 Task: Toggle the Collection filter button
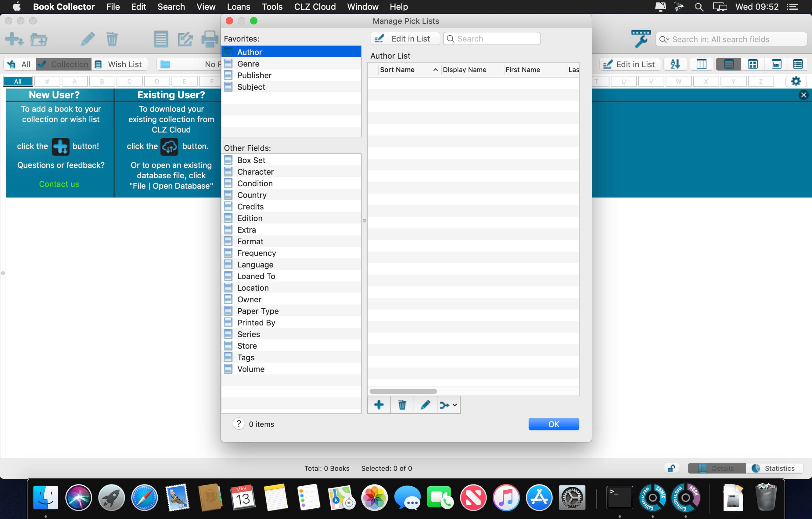pos(64,64)
